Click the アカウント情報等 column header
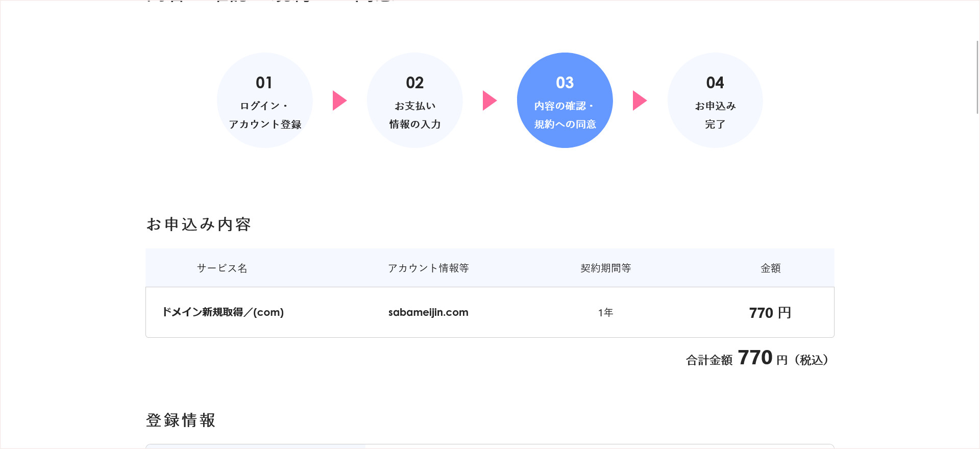The height and width of the screenshot is (449, 980). (428, 268)
